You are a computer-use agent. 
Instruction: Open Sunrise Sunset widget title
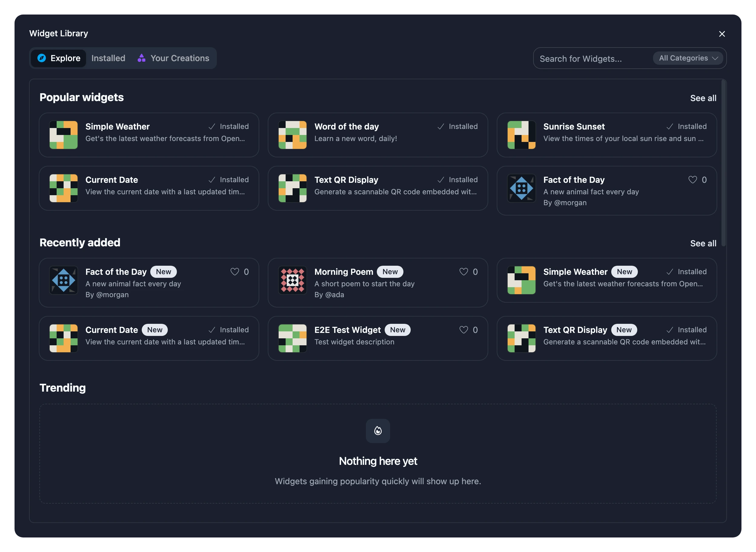[x=574, y=126]
